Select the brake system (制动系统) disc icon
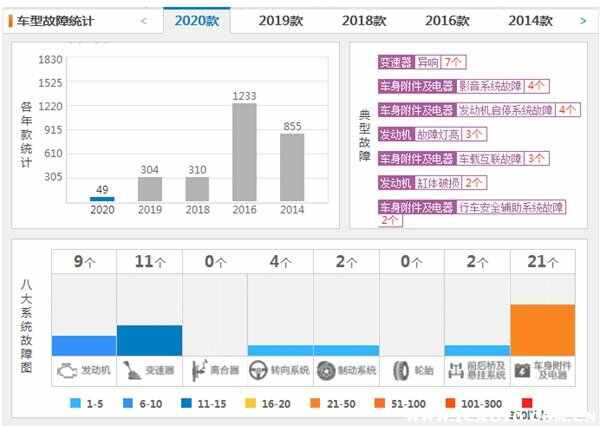 point(326,371)
